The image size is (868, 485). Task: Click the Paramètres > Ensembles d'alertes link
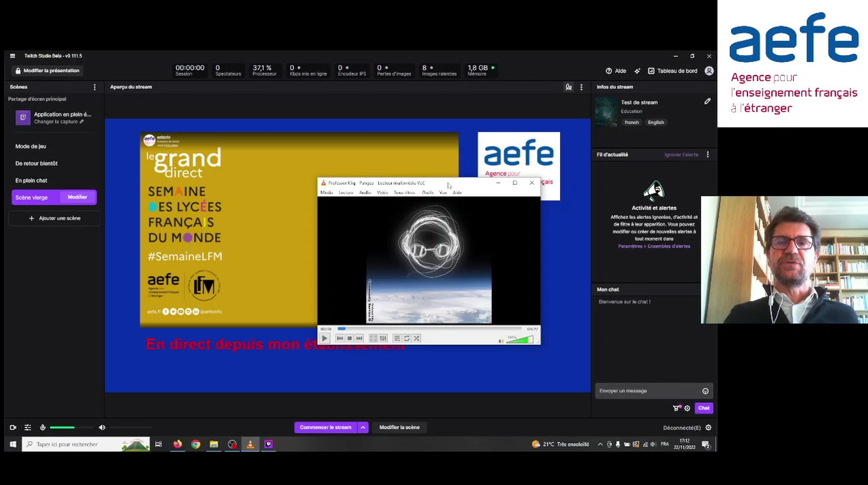(x=654, y=247)
